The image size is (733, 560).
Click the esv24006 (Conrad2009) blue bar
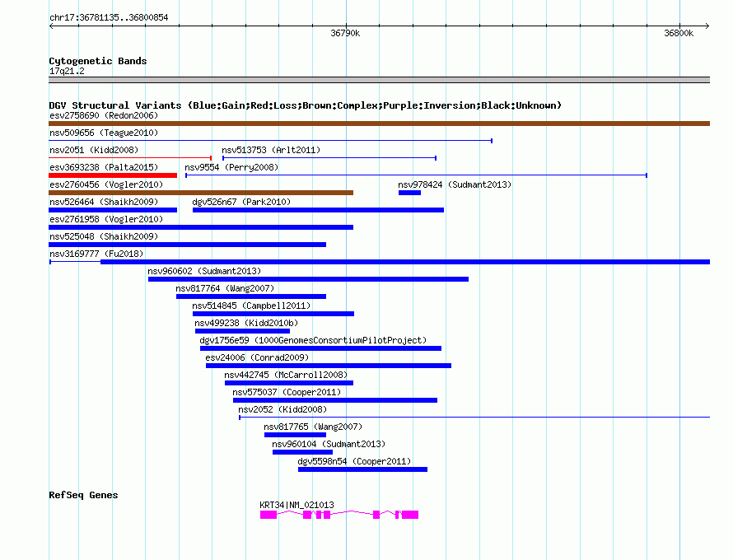point(329,366)
